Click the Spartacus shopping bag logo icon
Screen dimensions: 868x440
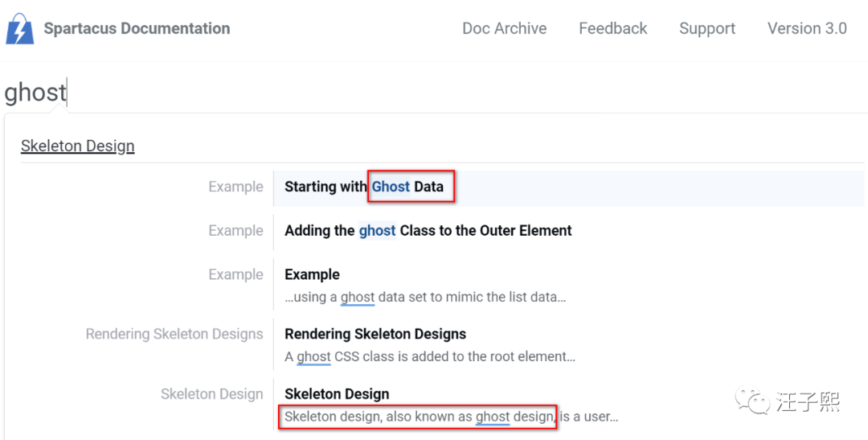19,30
